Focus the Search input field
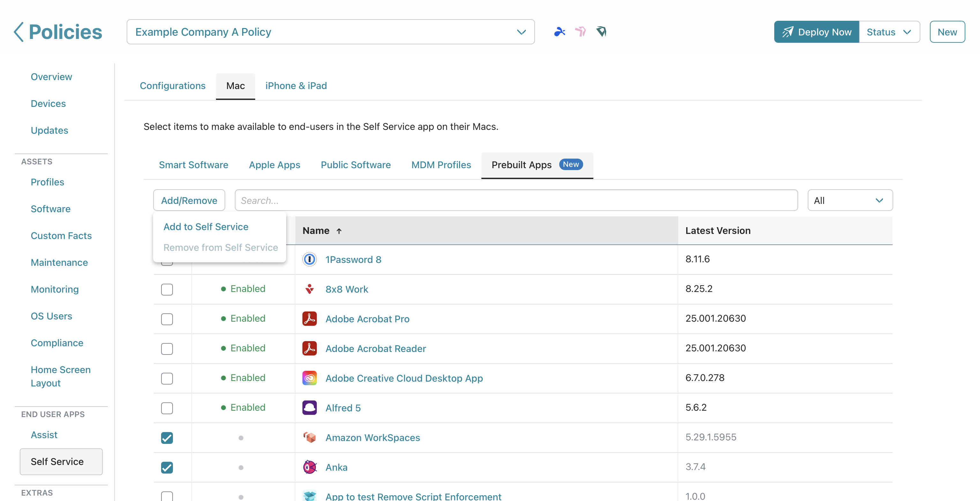 [x=516, y=200]
